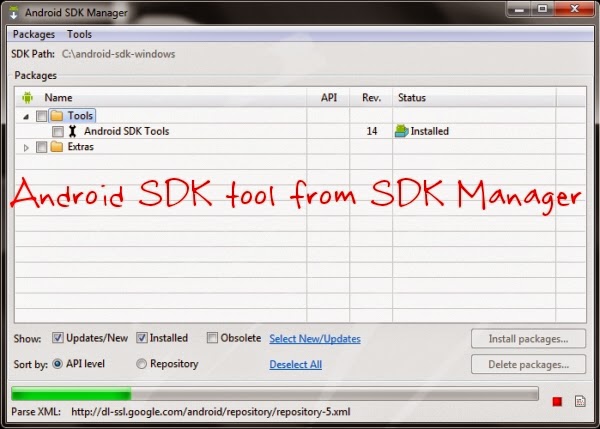Click the Name column header
Image resolution: width=600 pixels, height=429 pixels.
click(58, 98)
